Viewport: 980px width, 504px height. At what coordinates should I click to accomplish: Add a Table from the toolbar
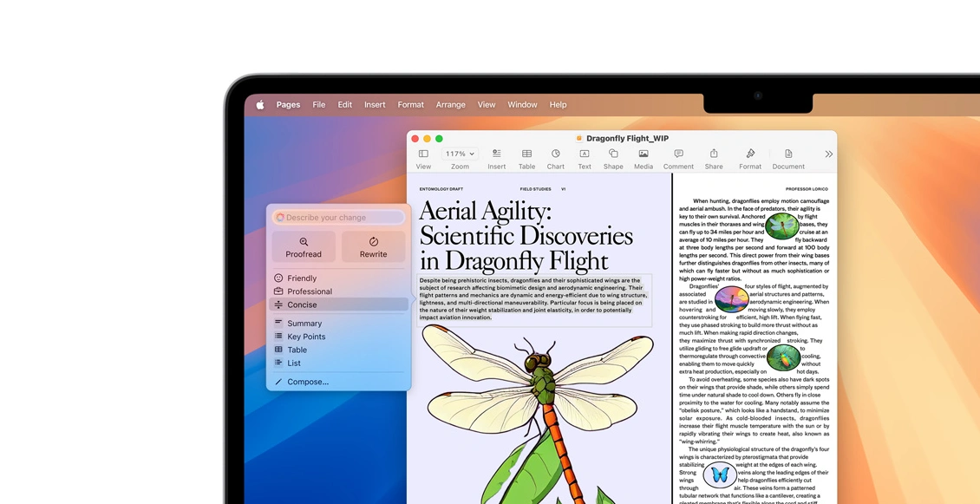tap(526, 154)
